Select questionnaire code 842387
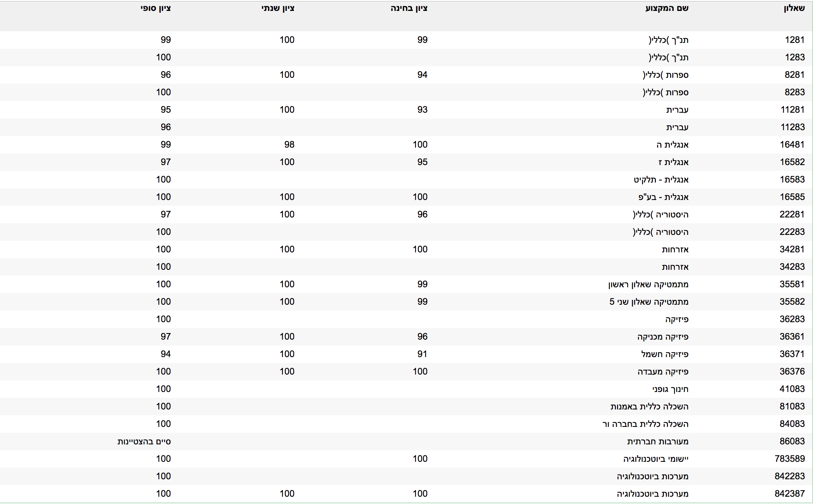 coord(790,494)
